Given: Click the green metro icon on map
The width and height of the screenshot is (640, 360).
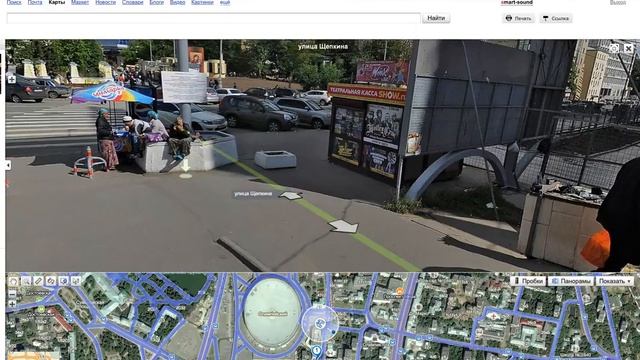Looking at the screenshot, I should [x=41, y=309].
